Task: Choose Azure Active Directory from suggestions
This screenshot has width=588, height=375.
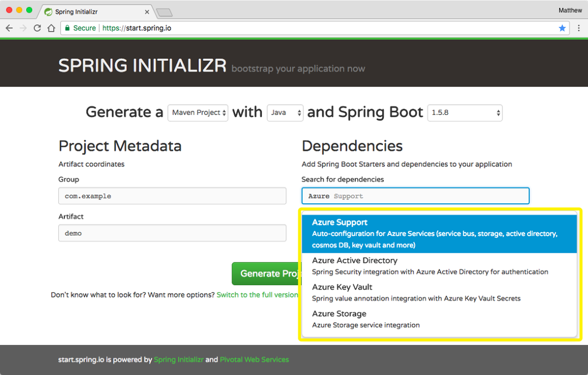Action: (x=439, y=266)
